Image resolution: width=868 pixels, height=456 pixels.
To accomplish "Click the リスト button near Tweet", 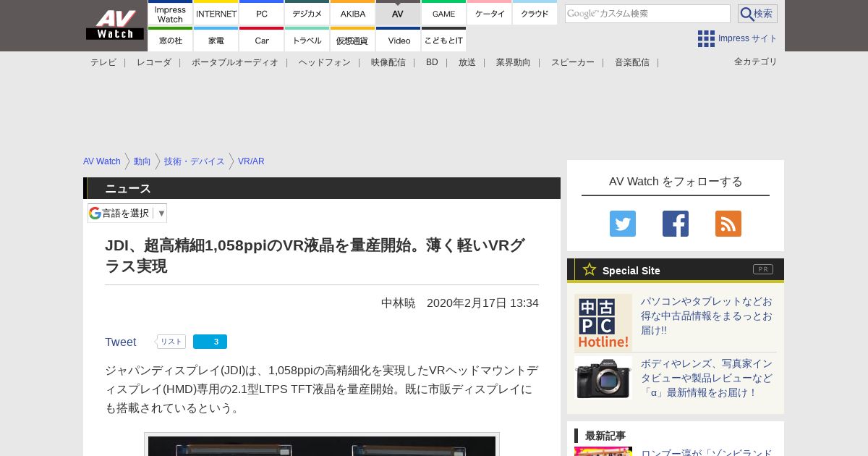I will click(x=171, y=342).
